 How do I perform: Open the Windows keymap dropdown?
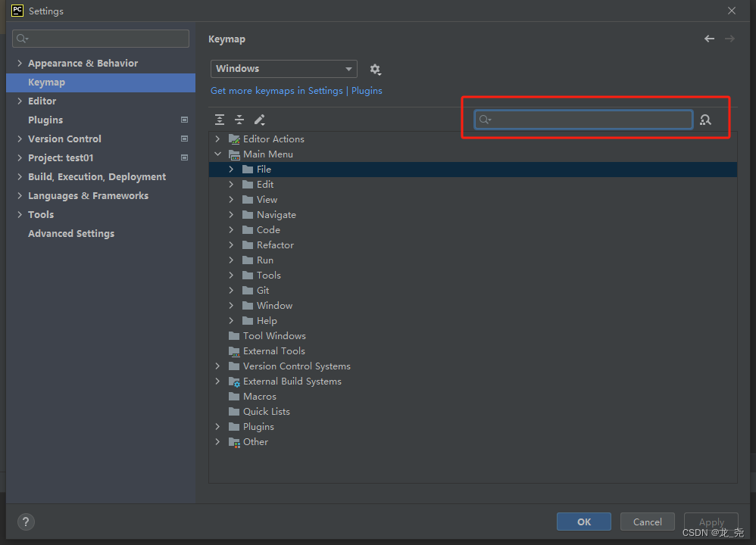coord(284,69)
